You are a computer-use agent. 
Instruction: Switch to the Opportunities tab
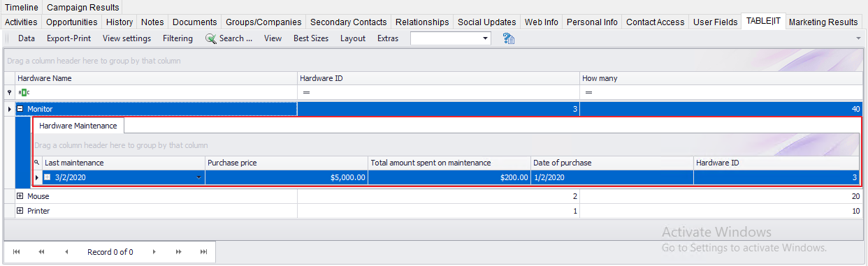click(72, 22)
